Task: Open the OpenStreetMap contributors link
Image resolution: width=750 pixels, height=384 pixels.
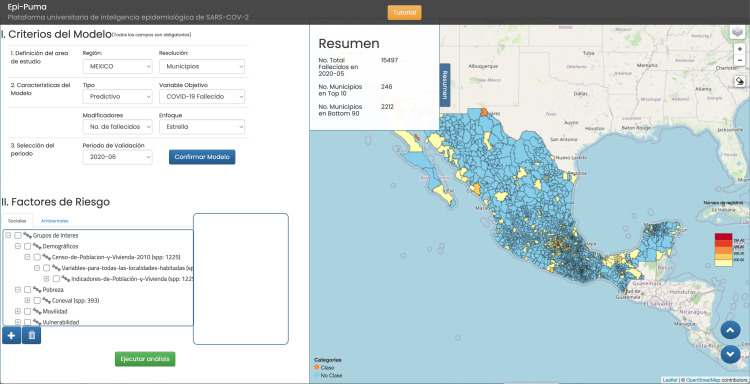Action: point(703,380)
